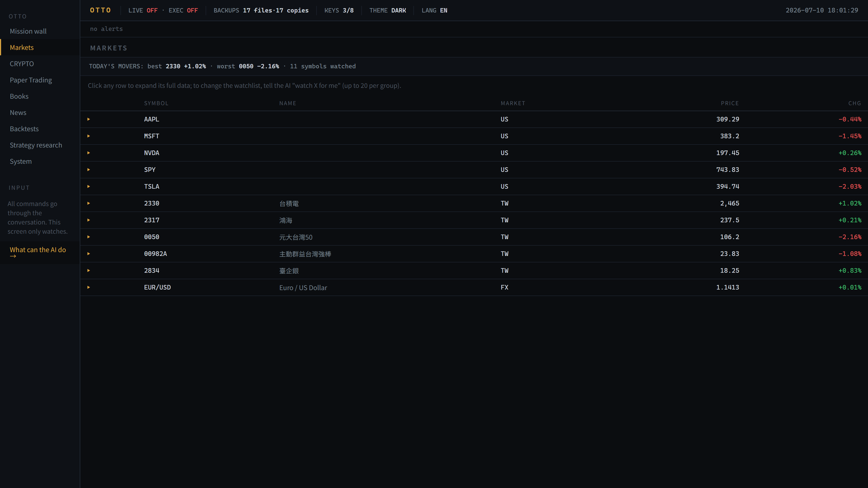
Task: Expand the MSFT row triangle
Action: tap(89, 136)
